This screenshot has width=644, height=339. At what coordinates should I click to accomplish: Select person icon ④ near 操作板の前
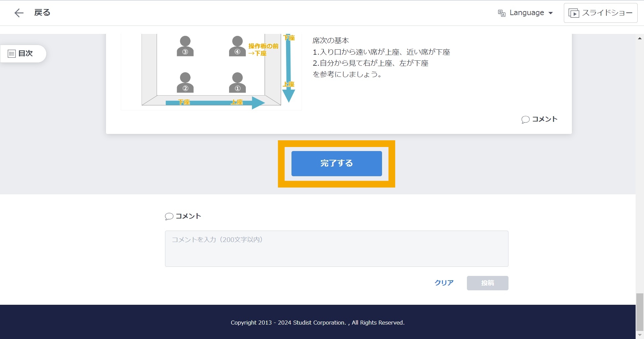pyautogui.click(x=237, y=46)
